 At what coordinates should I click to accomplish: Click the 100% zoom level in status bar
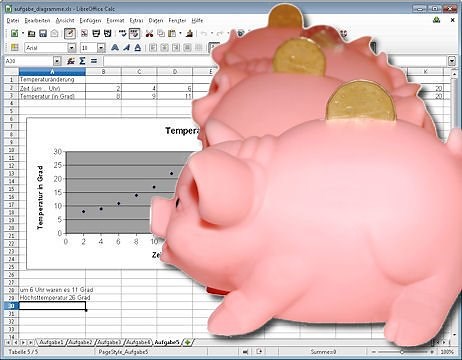pyautogui.click(x=447, y=352)
